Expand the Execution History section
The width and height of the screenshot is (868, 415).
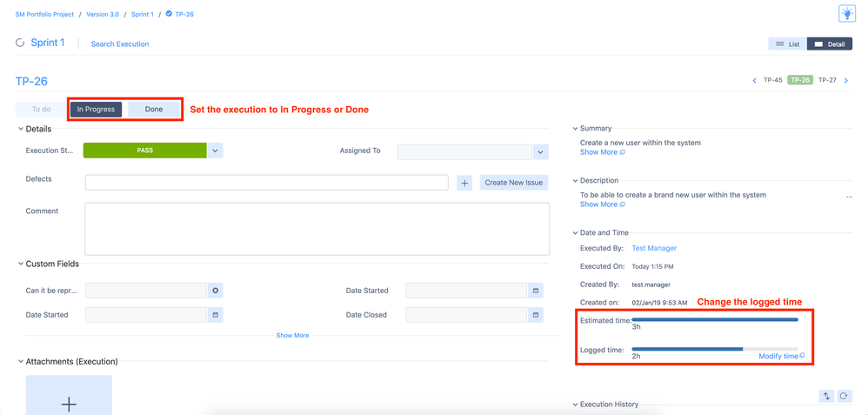click(575, 405)
